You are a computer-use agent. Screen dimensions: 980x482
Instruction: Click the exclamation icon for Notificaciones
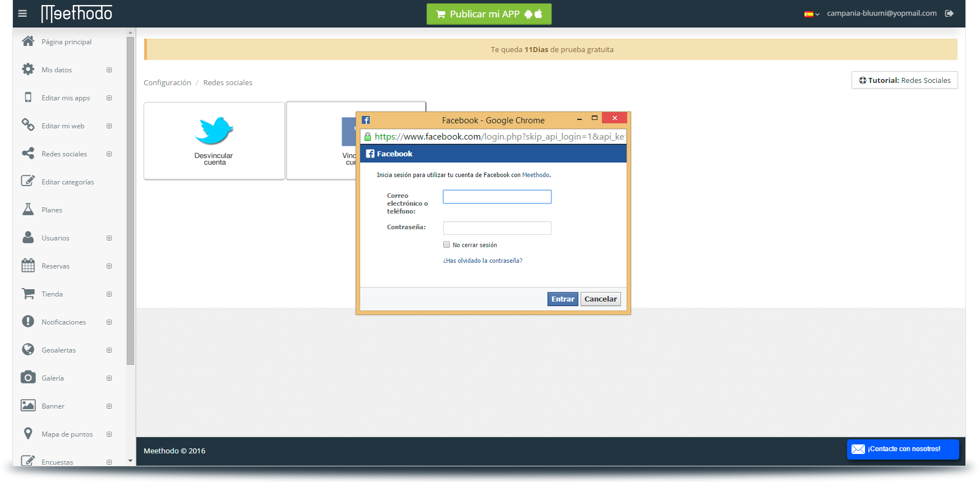point(28,321)
